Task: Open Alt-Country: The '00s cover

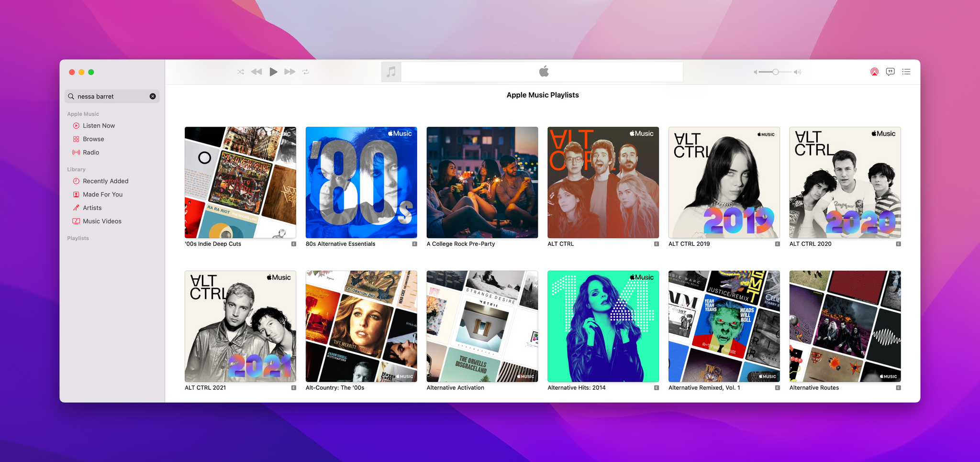Action: [361, 326]
